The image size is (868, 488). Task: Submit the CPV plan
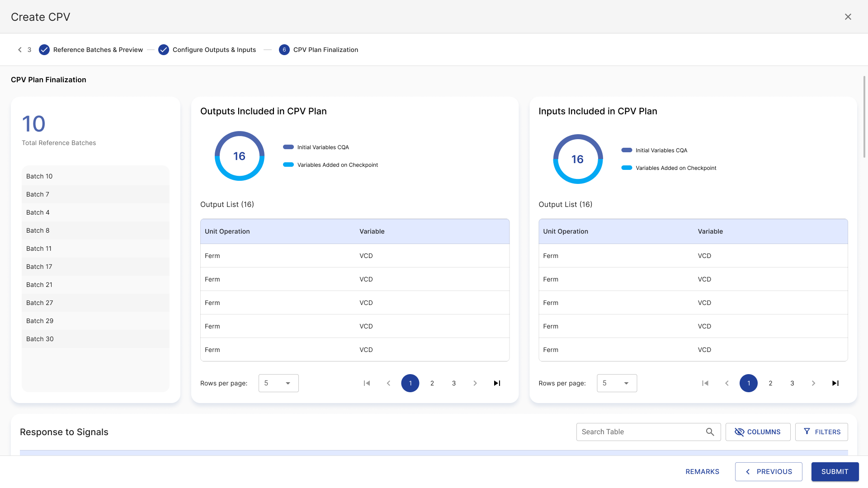835,472
